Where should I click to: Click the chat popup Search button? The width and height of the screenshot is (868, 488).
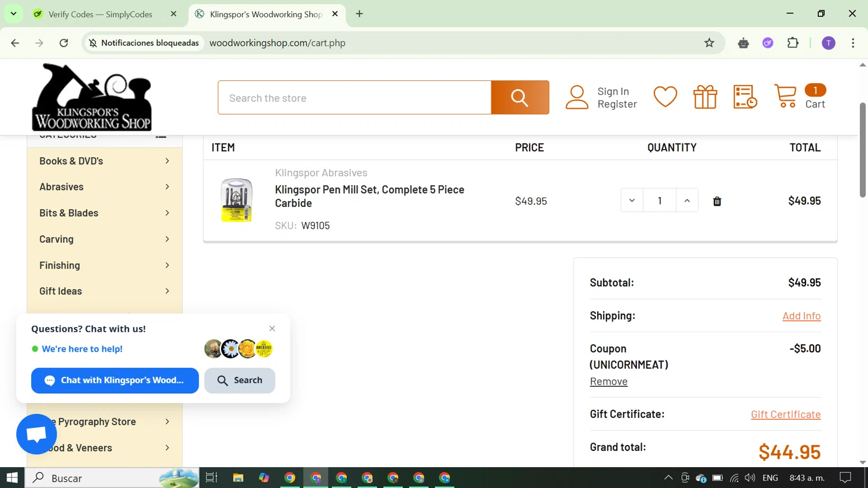(x=240, y=380)
